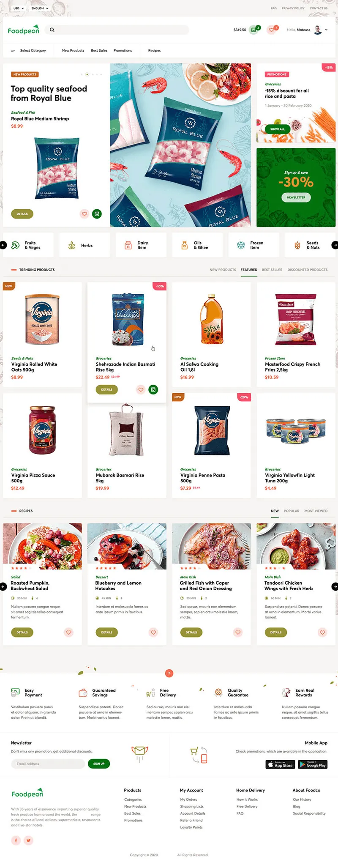Expand the Select Category menu
This screenshot has width=338, height=868.
coord(29,51)
